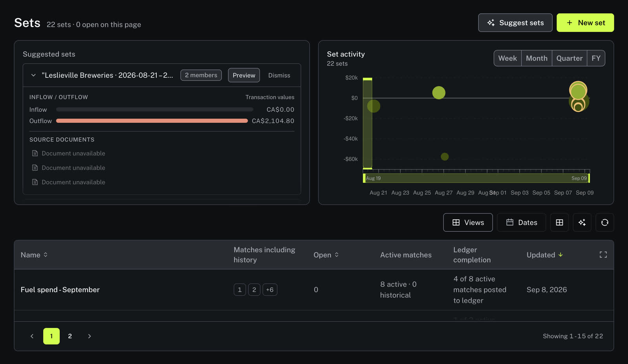
Task: Click the refresh icon
Action: click(x=605, y=222)
